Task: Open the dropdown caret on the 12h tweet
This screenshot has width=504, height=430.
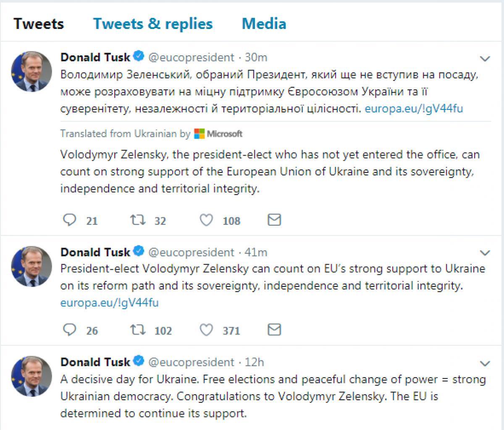Action: pyautogui.click(x=485, y=363)
